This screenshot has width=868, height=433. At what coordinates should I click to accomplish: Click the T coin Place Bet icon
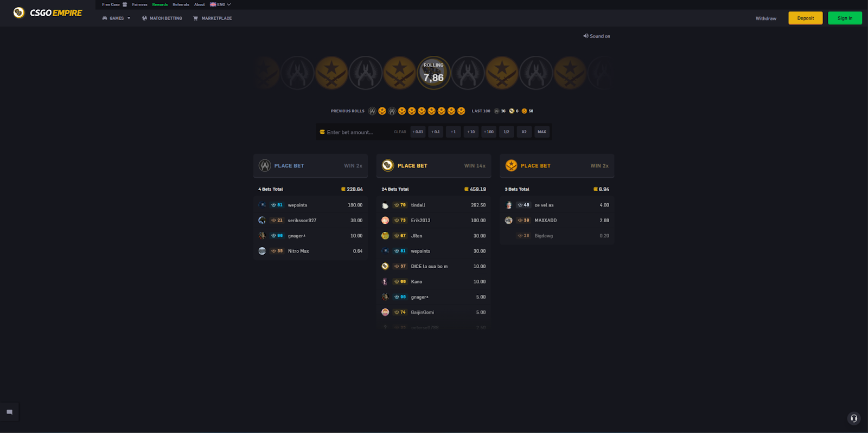pyautogui.click(x=511, y=166)
